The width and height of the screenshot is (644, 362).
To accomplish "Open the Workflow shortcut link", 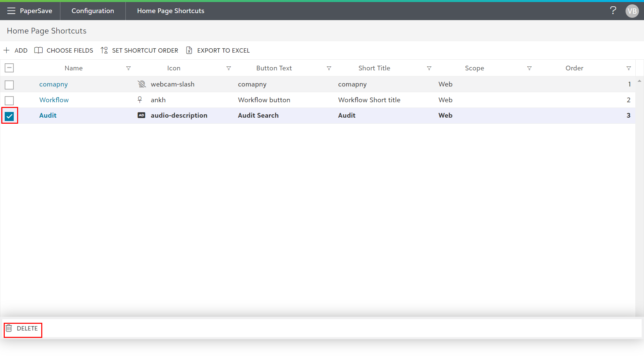I will click(x=54, y=100).
